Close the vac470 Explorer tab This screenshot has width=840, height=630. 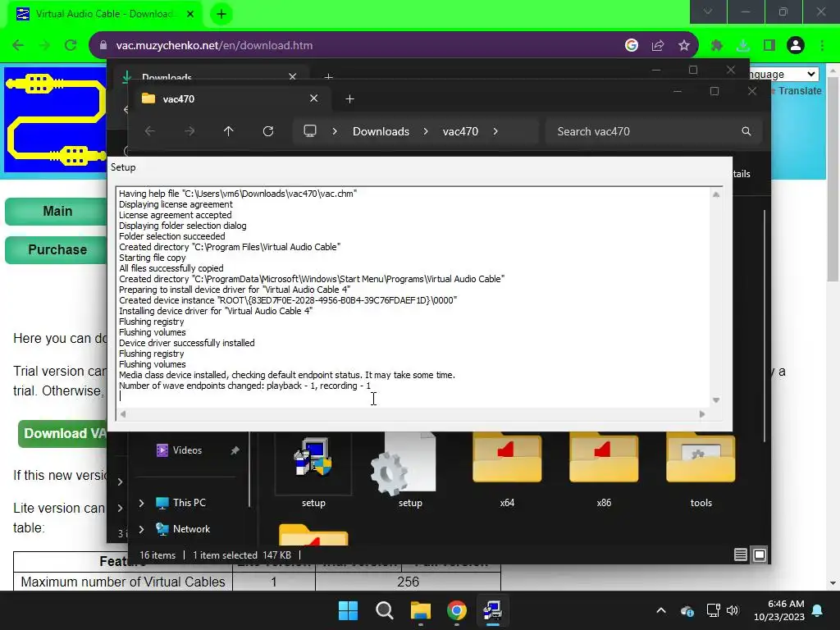[x=314, y=98]
